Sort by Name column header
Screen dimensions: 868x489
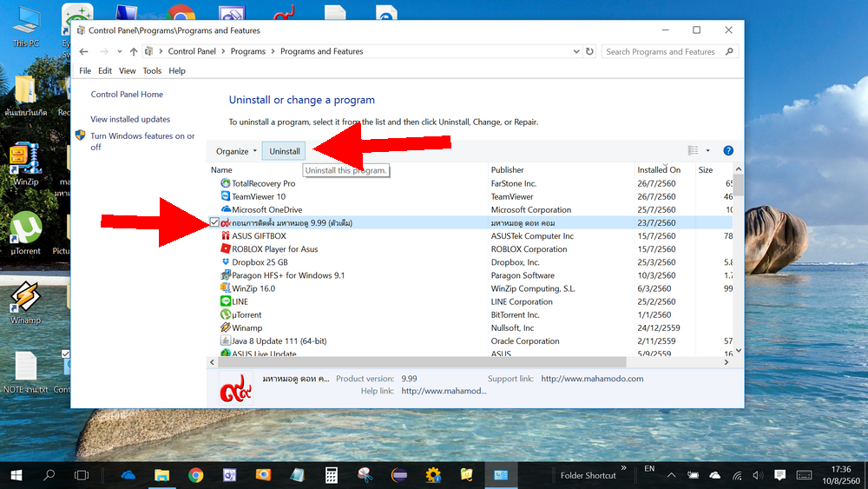pyautogui.click(x=221, y=170)
